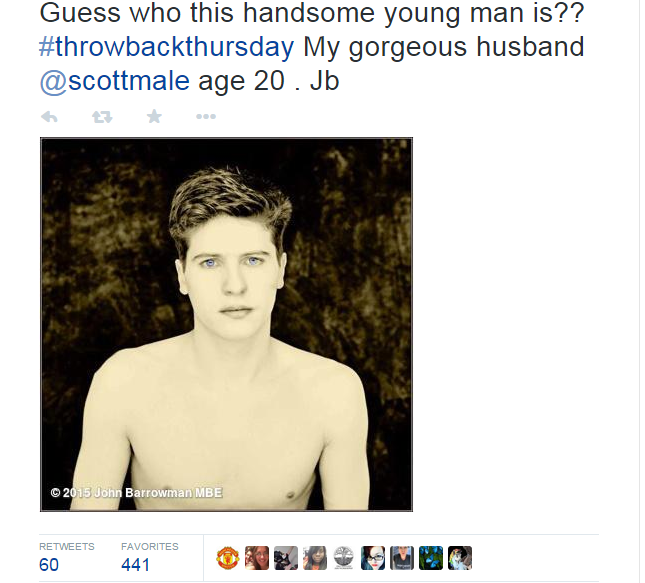This screenshot has width=645, height=583.
Task: Click the reply arrow icon
Action: tap(49, 117)
